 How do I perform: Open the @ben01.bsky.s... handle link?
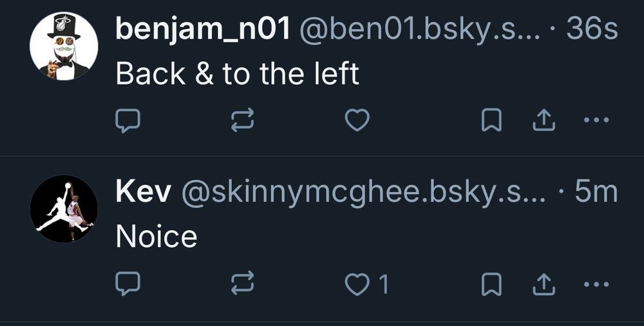tap(420, 31)
